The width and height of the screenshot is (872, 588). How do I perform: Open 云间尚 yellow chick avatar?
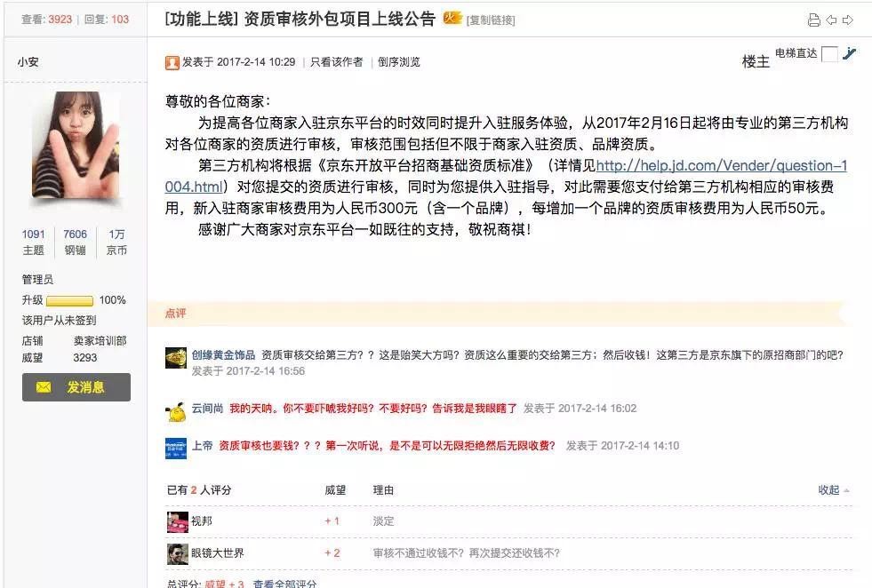pos(176,412)
